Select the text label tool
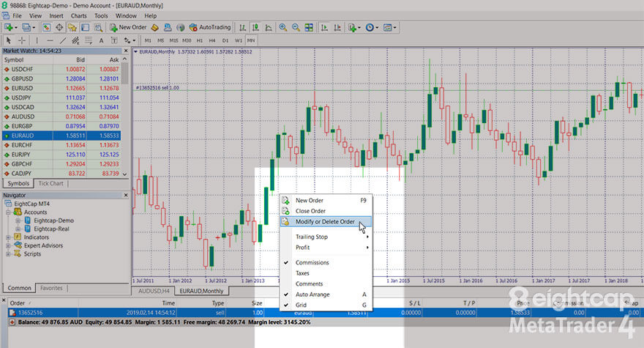644x348 pixels. [114, 40]
